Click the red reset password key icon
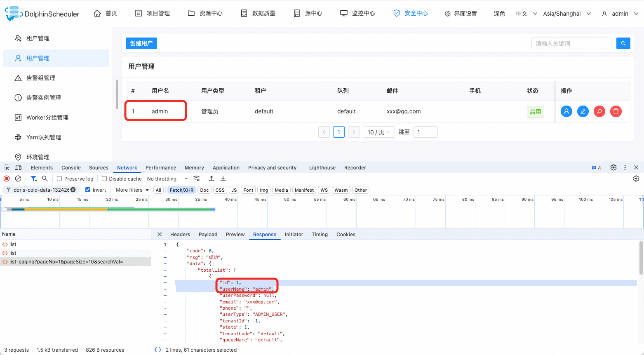Image resolution: width=644 pixels, height=355 pixels. 599,111
